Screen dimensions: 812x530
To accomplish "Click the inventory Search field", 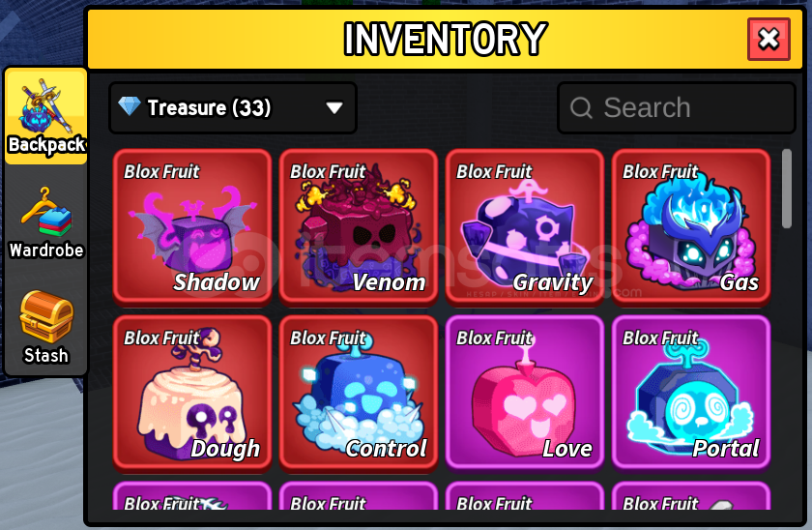I will [x=676, y=107].
